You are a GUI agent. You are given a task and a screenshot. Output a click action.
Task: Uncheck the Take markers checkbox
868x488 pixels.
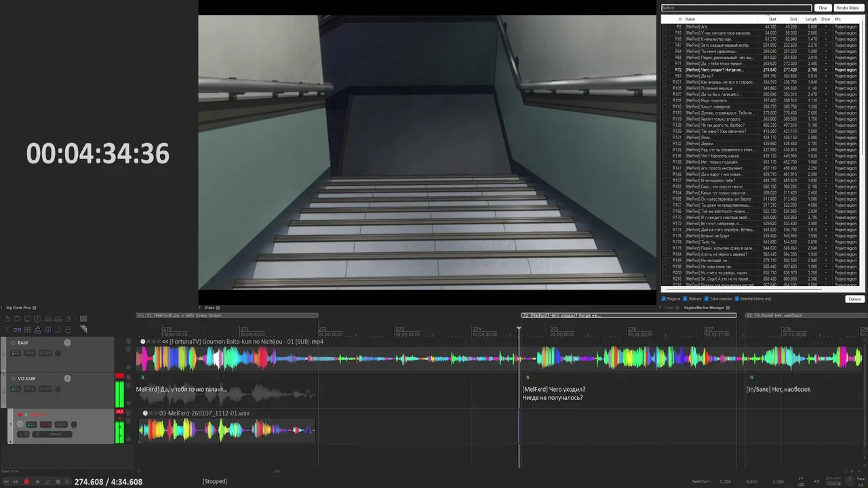[x=707, y=299]
